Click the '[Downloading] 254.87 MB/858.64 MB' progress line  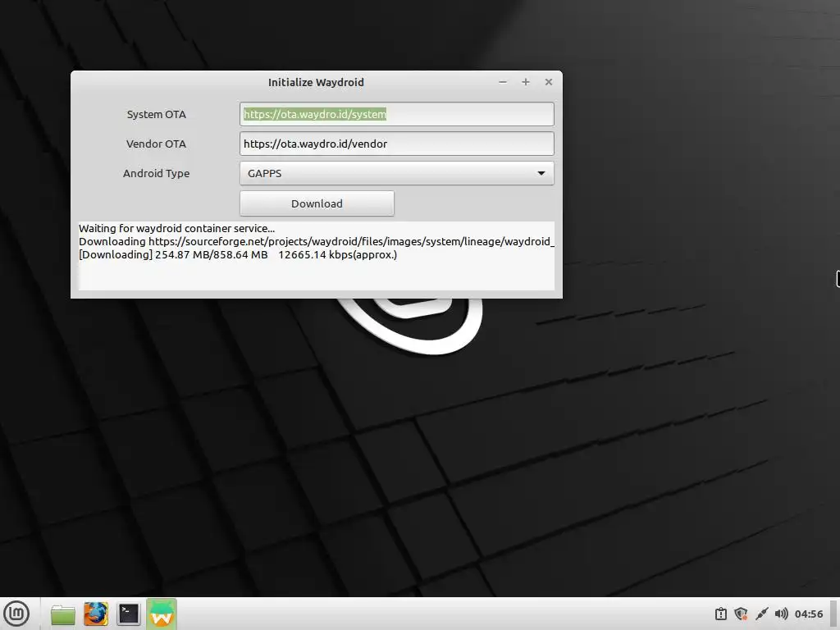pyautogui.click(x=238, y=255)
